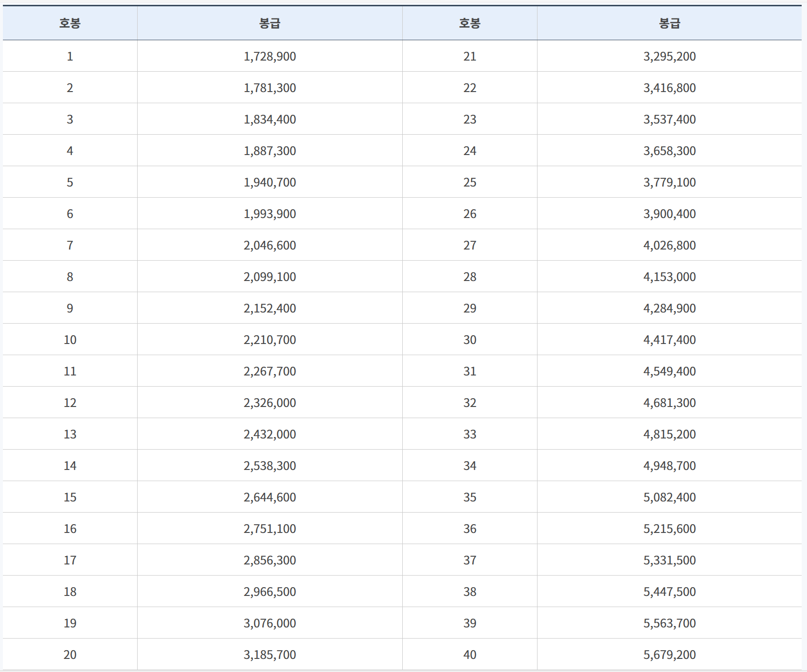The image size is (807, 672).
Task: Click the 호봉 cell numbered 20
Action: click(70, 655)
